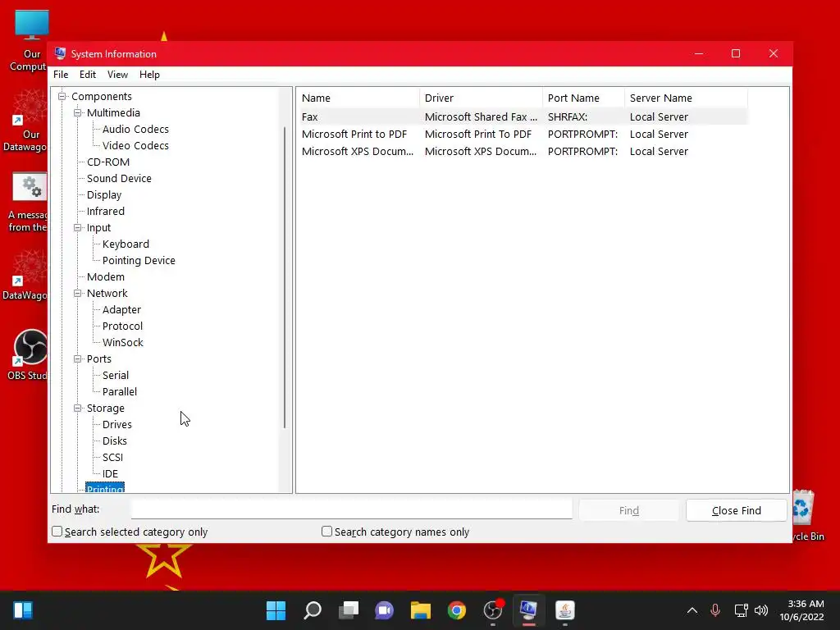Show hidden tray icons chevron
The image size is (840, 630).
(x=692, y=610)
